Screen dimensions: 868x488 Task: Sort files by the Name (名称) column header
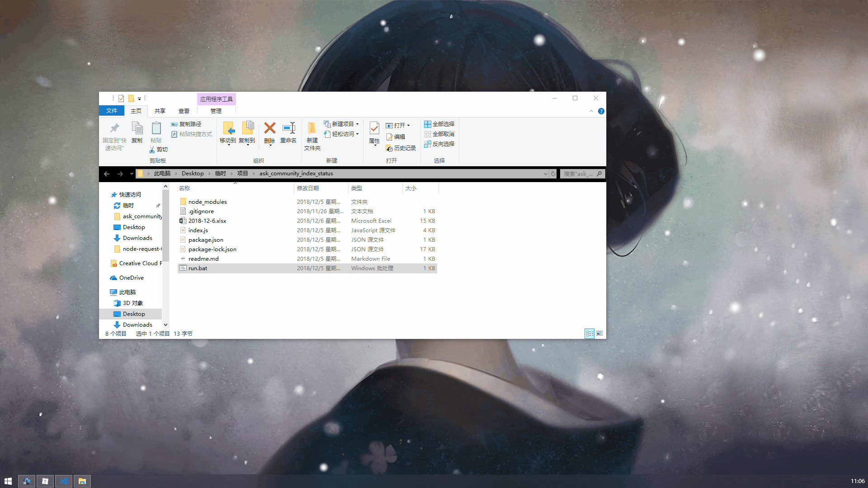click(x=185, y=188)
